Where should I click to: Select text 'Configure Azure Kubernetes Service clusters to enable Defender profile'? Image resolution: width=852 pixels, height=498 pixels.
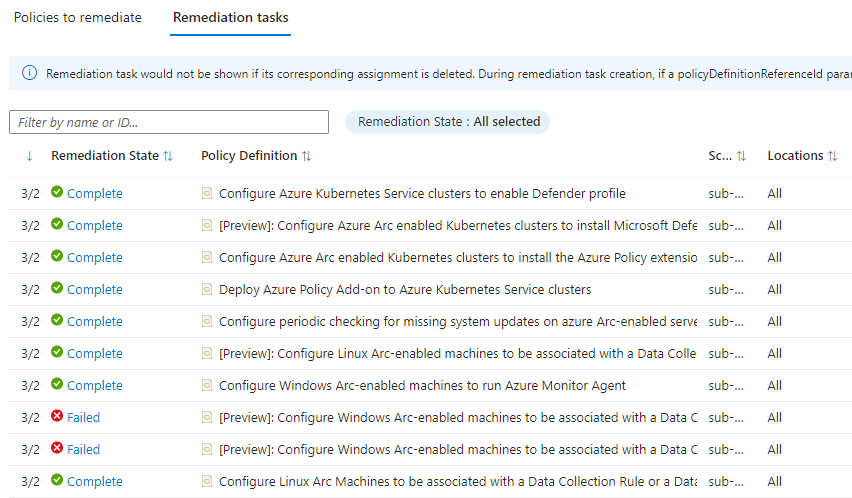[x=422, y=193]
